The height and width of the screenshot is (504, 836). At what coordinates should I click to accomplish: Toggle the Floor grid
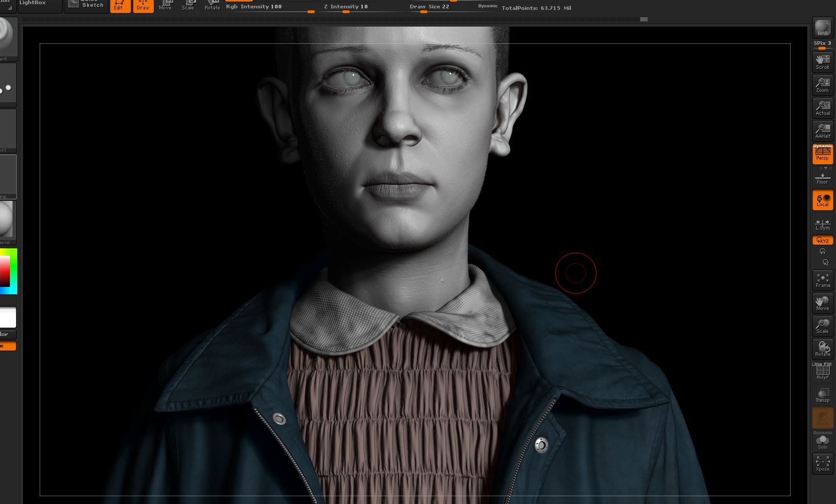pyautogui.click(x=822, y=177)
